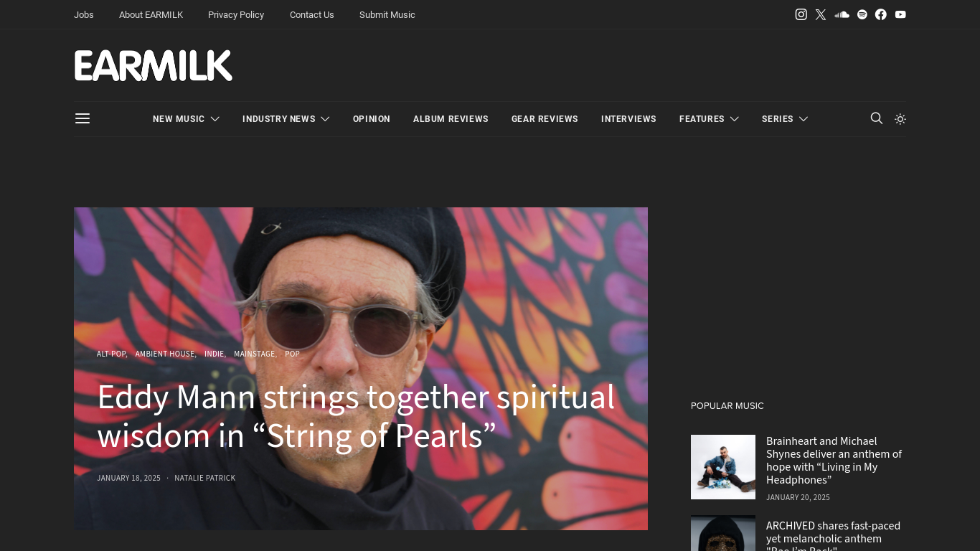Open the Spotify icon link
Viewport: 980px width, 551px height.
pyautogui.click(x=862, y=14)
